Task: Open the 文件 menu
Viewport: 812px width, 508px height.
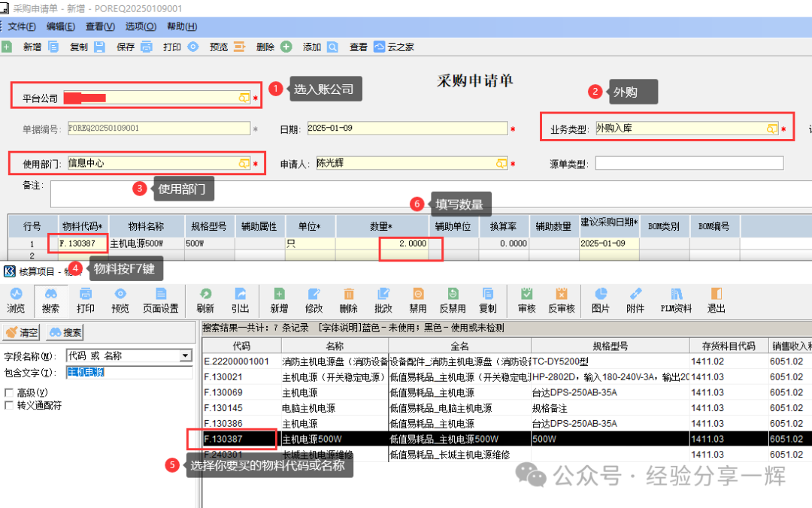Action: point(22,26)
